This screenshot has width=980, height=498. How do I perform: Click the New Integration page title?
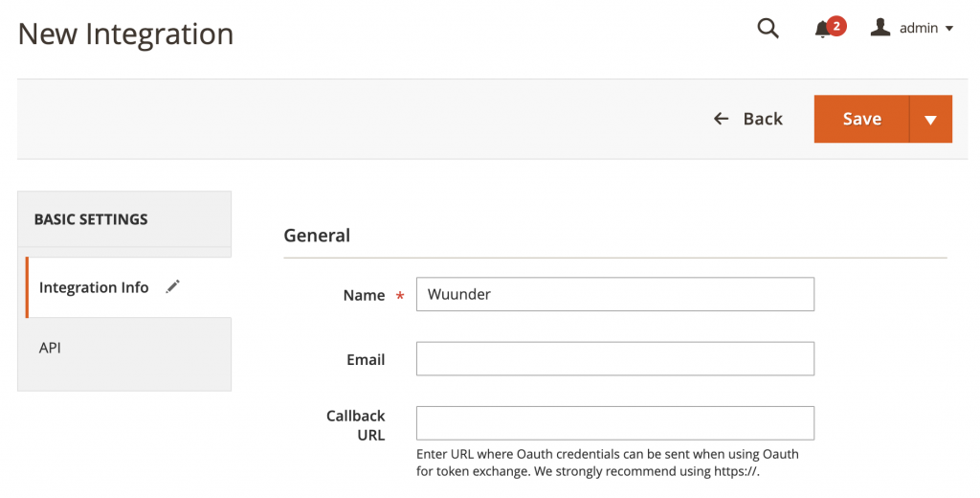click(125, 34)
